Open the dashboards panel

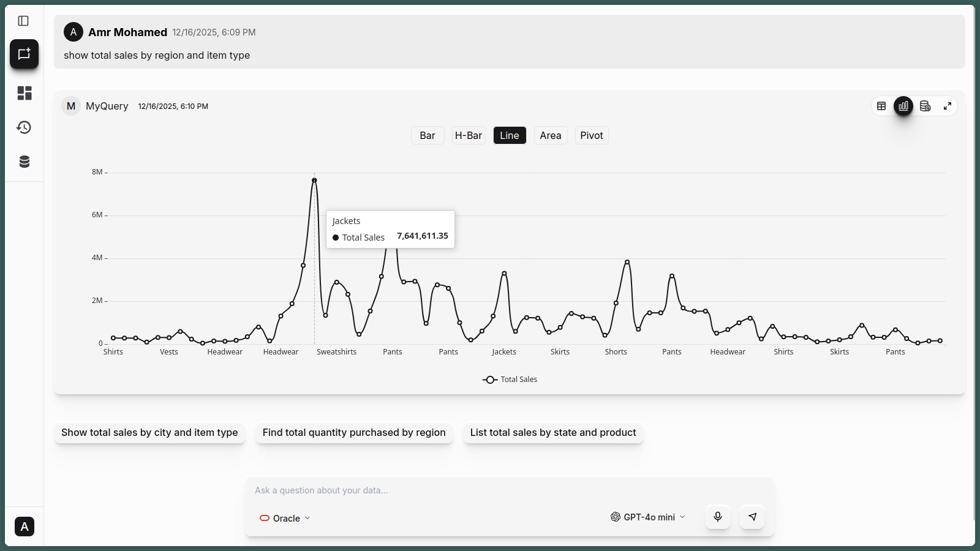(24, 93)
